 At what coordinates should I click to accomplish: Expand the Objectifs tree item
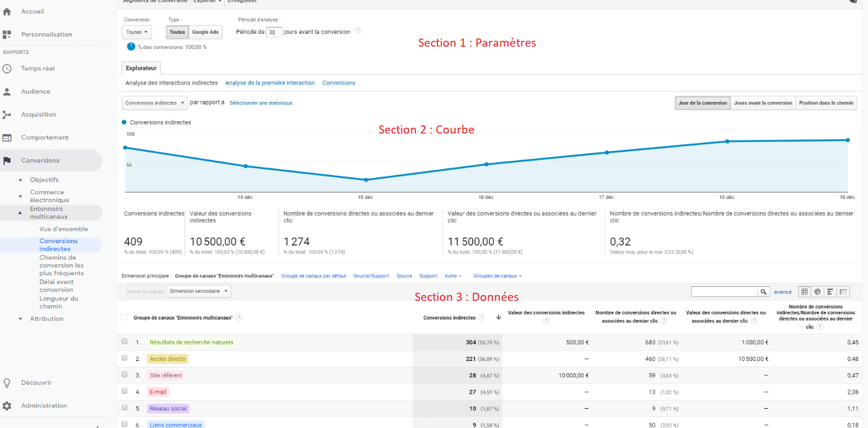(x=20, y=180)
